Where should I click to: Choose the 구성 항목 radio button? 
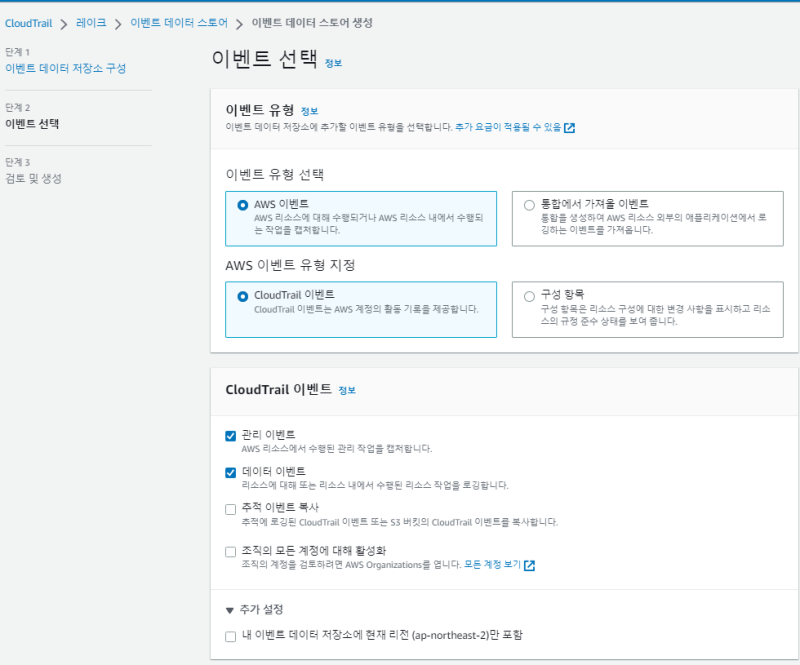529,296
